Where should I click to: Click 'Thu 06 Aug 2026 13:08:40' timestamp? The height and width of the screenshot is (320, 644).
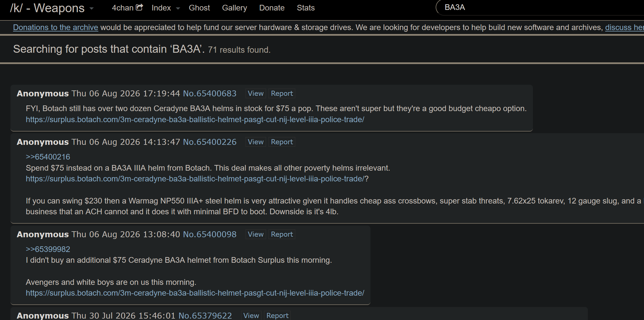pyautogui.click(x=126, y=234)
